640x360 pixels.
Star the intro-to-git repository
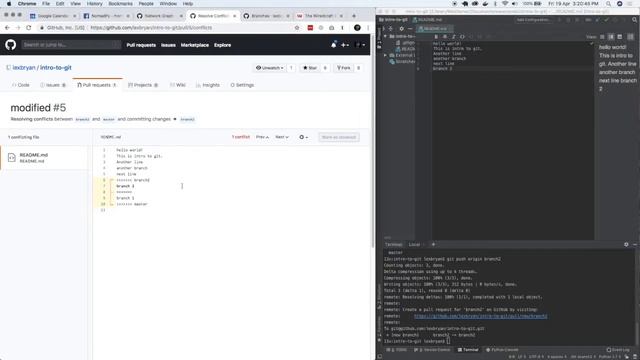pyautogui.click(x=310, y=68)
